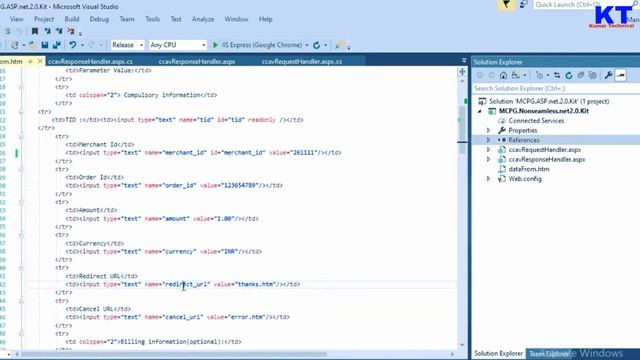The width and height of the screenshot is (640, 360).
Task: Open the Help menu
Action: (x=265, y=19)
